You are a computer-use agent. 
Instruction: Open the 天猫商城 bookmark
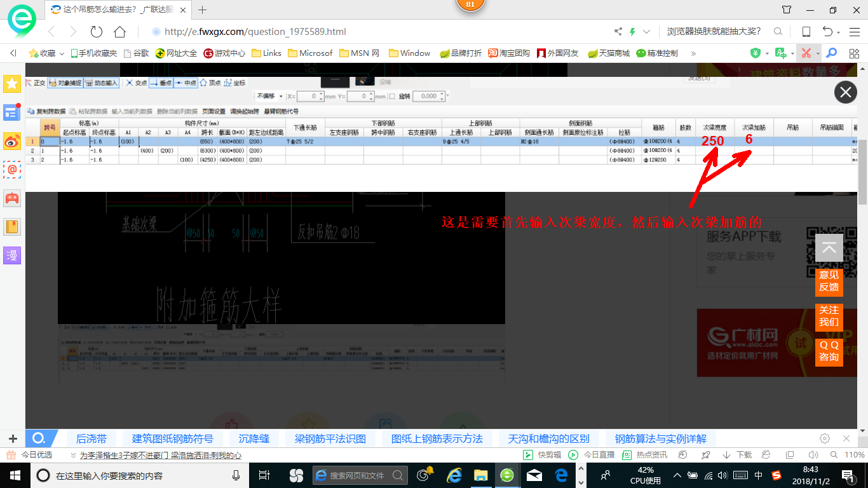[x=609, y=53]
